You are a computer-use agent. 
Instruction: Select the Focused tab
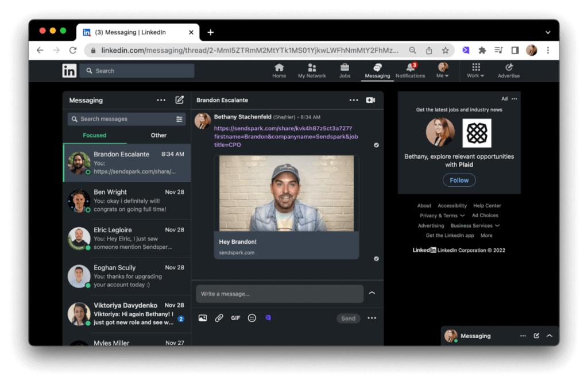[x=95, y=136]
